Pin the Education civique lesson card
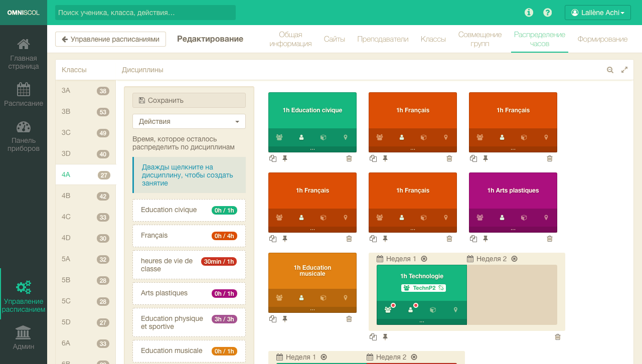Image resolution: width=642 pixels, height=364 pixels. click(x=285, y=158)
